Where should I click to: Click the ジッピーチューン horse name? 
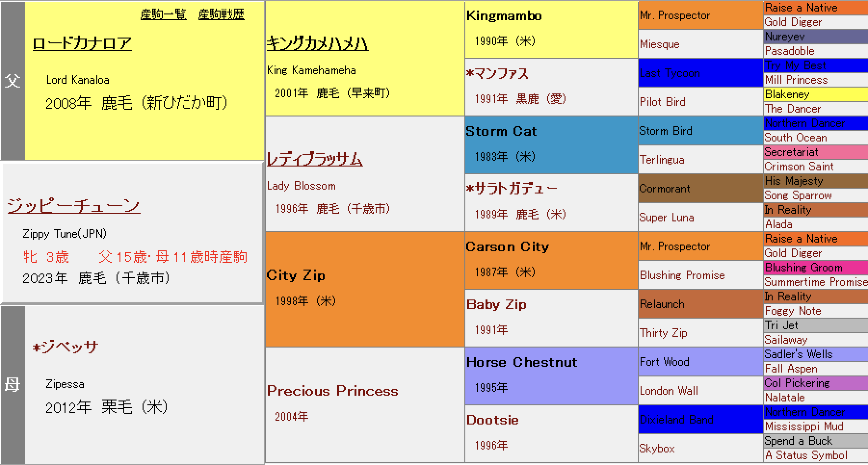click(74, 206)
